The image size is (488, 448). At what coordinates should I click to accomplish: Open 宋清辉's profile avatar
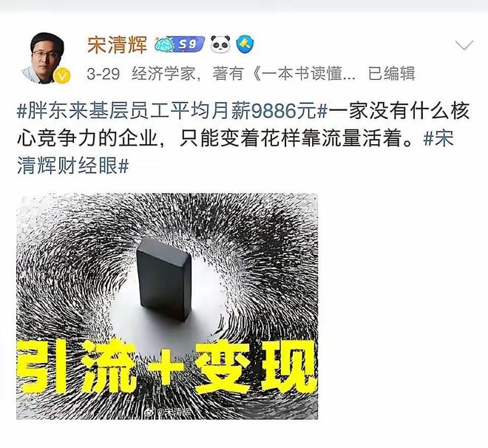click(44, 58)
